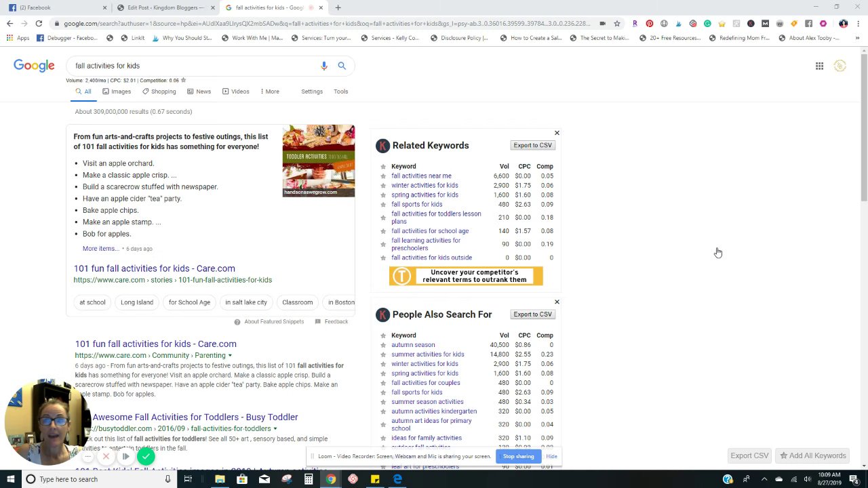
Task: Open Microsoft Edge from taskbar
Action: (x=397, y=479)
